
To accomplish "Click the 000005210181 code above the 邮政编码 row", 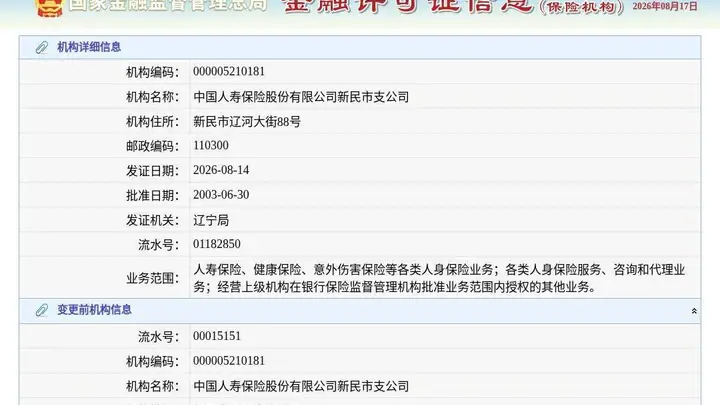I will [x=229, y=72].
